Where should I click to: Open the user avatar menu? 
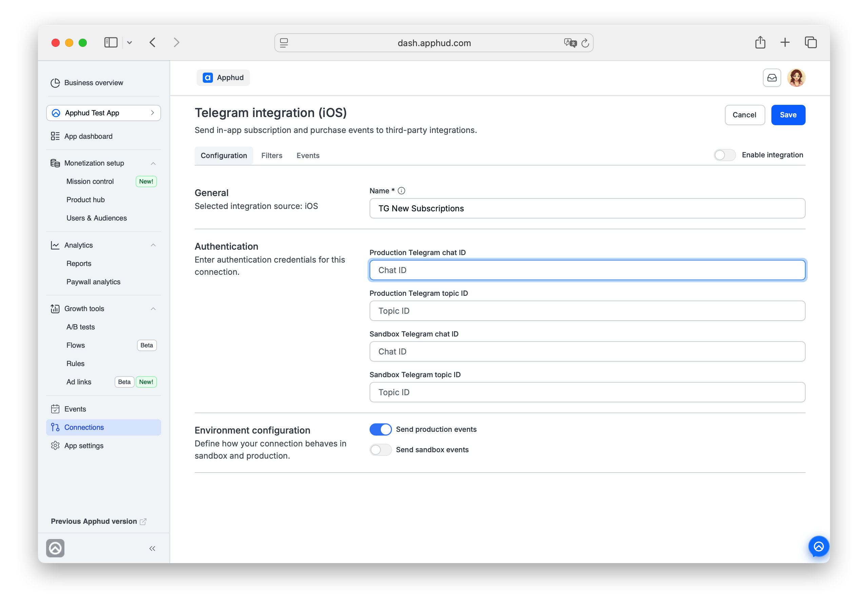pos(796,78)
